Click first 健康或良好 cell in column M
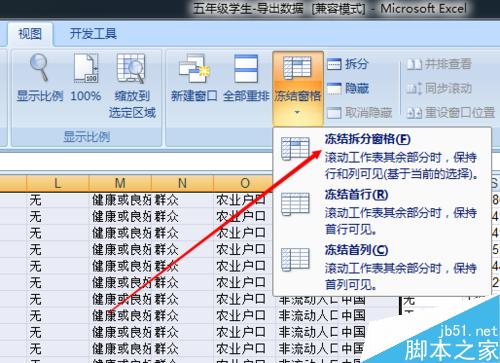Screen dimensions: 500x363 (x=120, y=200)
